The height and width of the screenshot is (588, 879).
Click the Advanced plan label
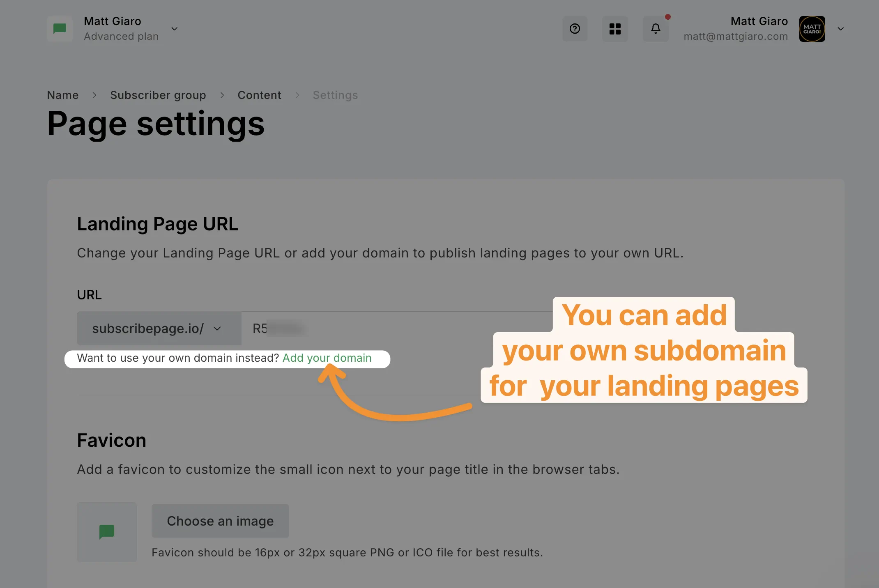pyautogui.click(x=121, y=36)
